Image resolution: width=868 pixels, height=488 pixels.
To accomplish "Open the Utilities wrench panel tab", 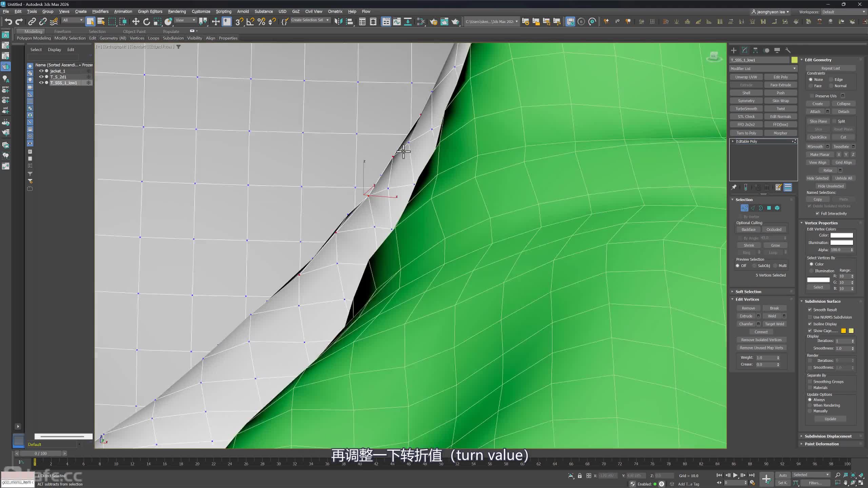I will pos(788,50).
